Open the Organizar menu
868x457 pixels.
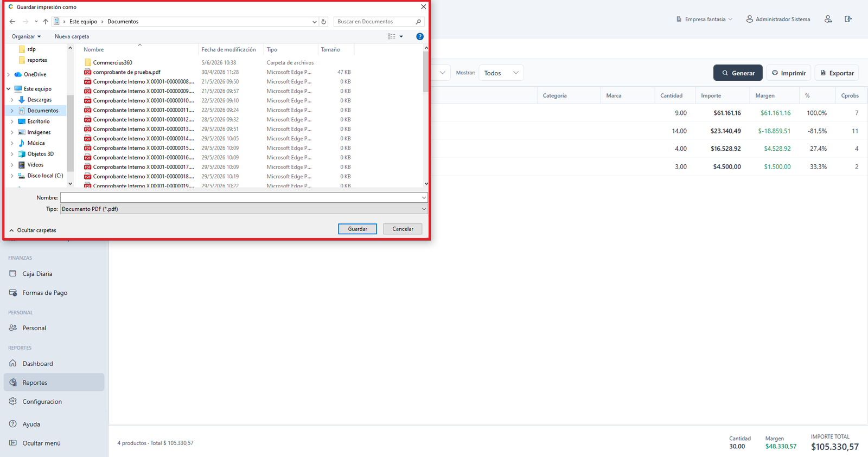[26, 36]
